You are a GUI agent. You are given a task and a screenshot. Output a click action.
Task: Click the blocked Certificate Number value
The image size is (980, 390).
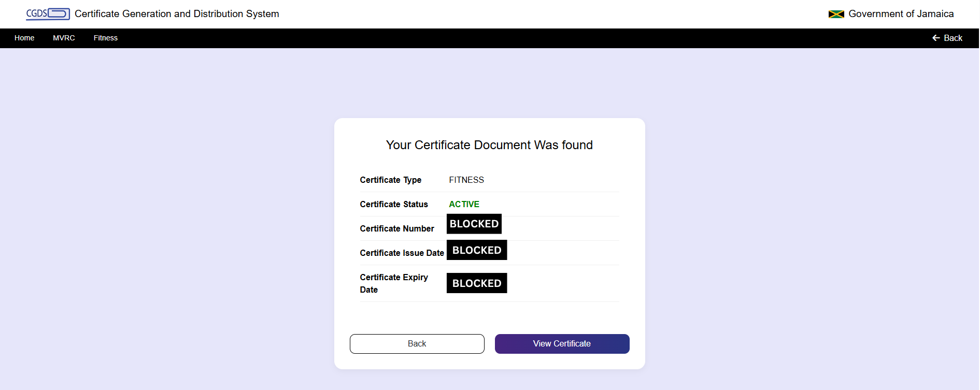click(x=474, y=224)
